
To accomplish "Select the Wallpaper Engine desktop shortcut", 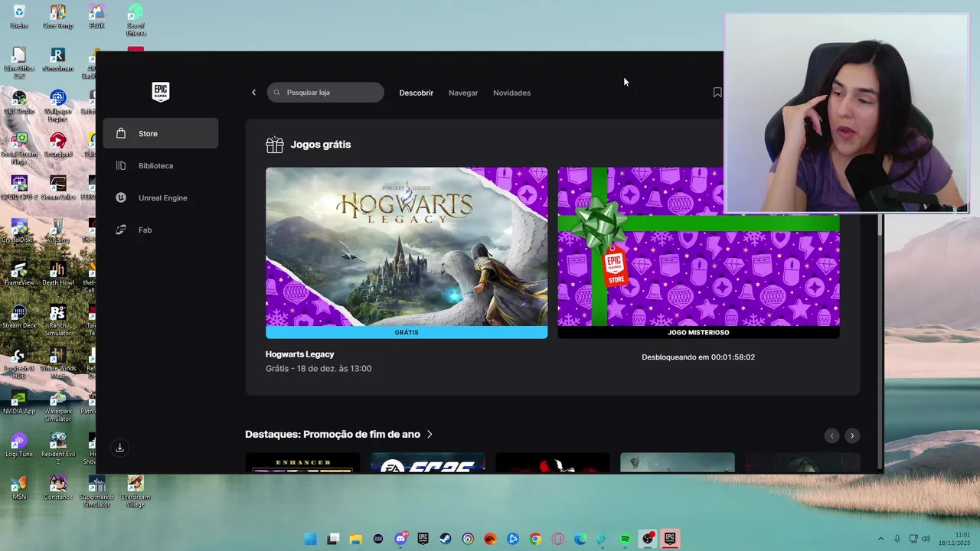I will pos(57,106).
